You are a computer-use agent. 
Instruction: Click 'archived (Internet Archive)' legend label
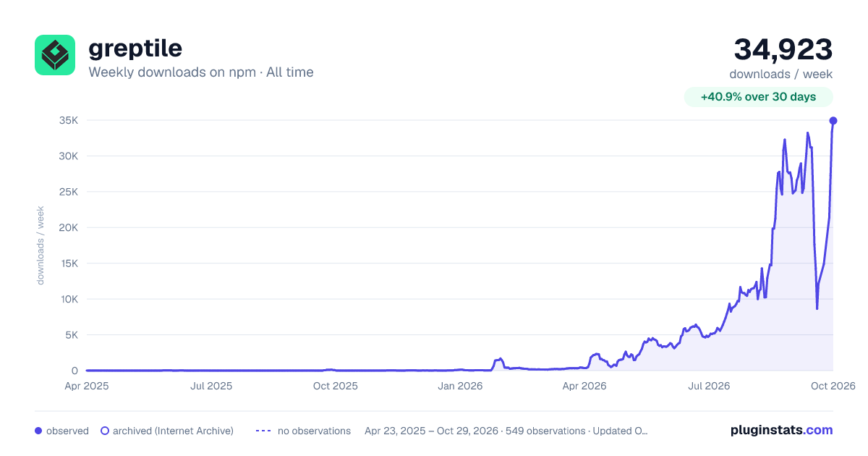(173, 431)
